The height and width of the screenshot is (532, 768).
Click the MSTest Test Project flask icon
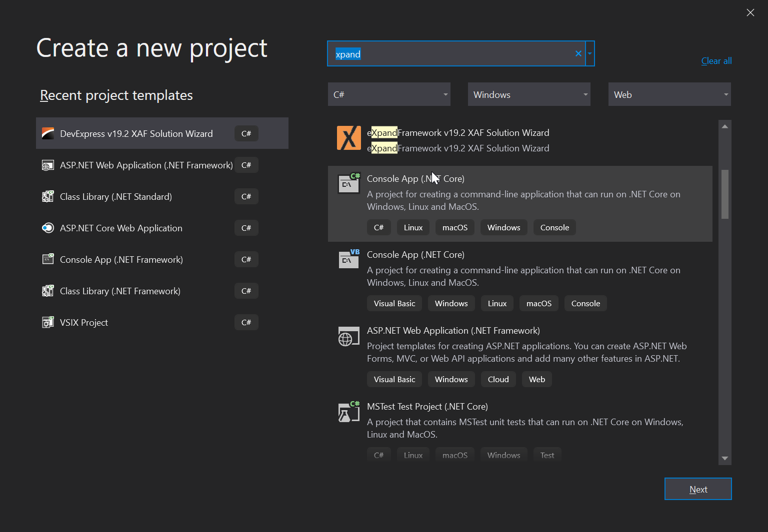(349, 412)
